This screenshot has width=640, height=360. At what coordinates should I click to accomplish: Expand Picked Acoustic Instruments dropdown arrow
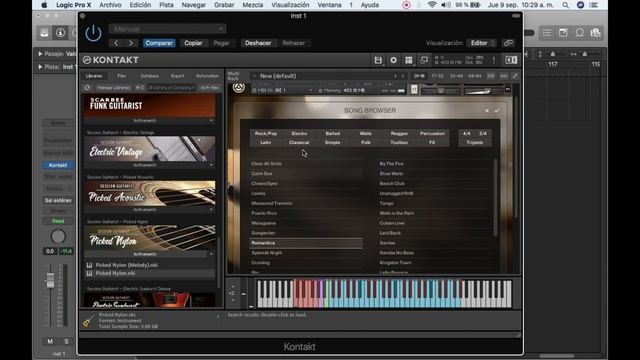tap(211, 209)
